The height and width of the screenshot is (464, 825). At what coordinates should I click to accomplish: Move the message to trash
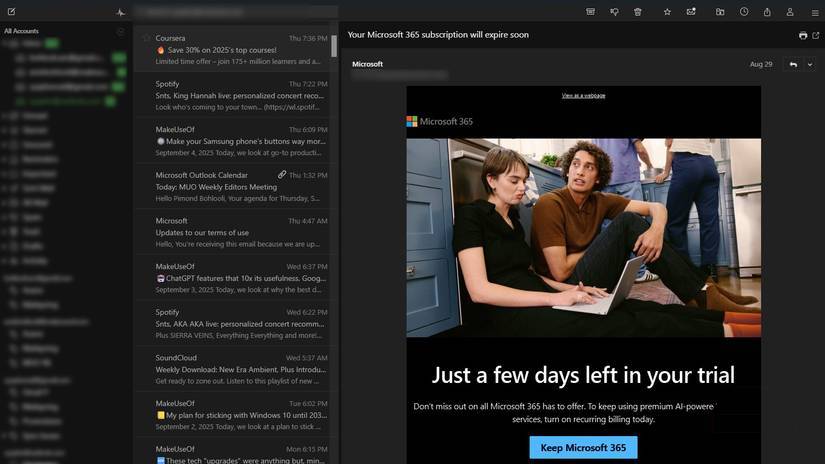pos(638,12)
